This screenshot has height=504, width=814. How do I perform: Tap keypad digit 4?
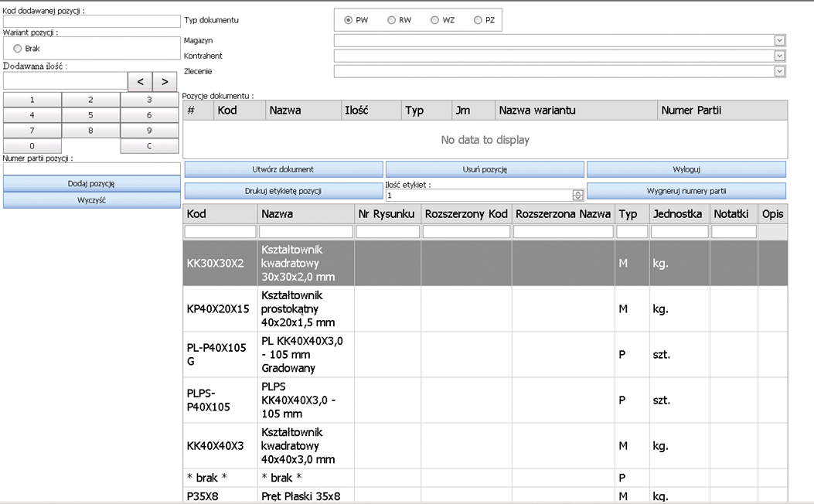32,115
